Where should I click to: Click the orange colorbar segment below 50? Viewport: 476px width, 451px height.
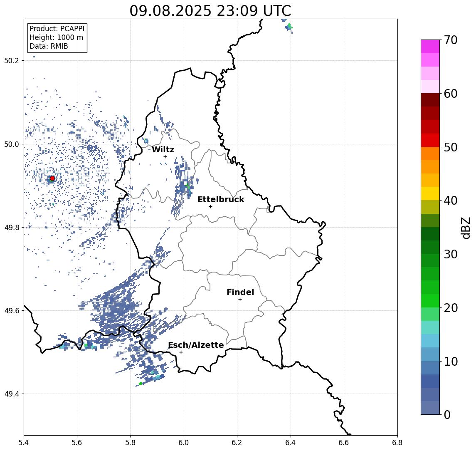tap(430, 154)
